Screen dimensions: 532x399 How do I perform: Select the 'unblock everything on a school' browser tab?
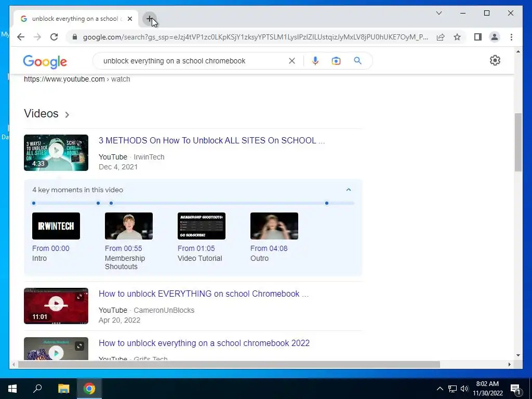76,19
